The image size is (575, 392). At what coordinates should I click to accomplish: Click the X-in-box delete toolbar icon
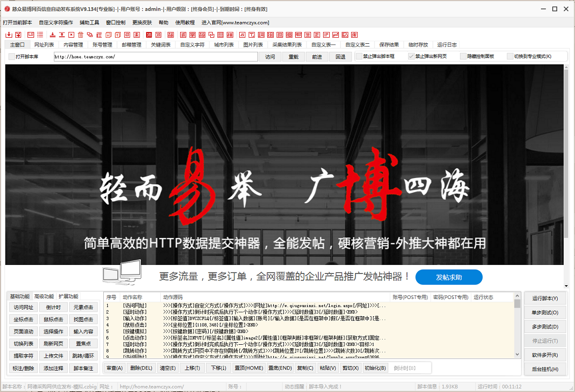(x=71, y=35)
